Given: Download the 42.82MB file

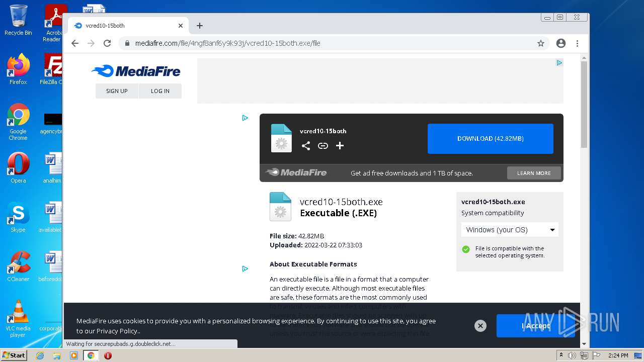Looking at the screenshot, I should [x=491, y=139].
